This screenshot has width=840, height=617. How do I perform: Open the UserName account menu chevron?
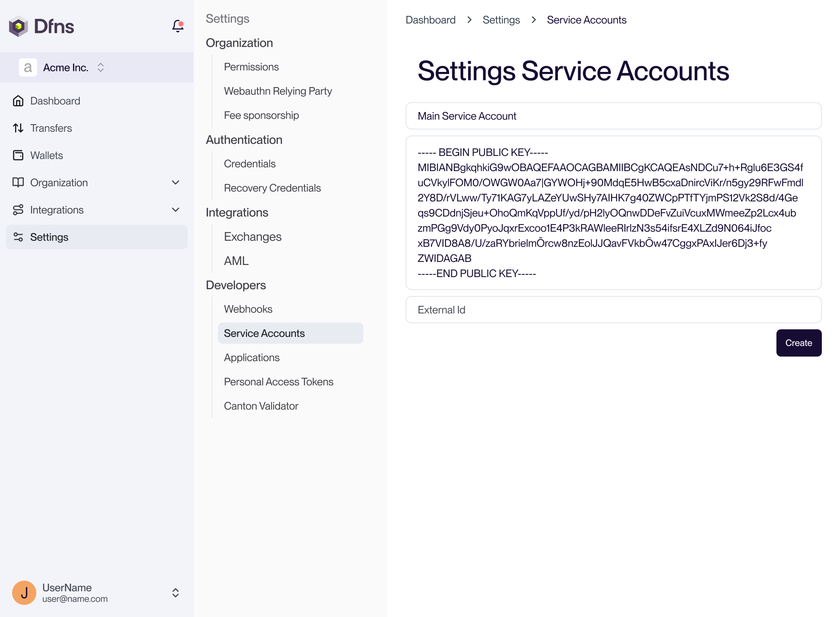coord(176,592)
